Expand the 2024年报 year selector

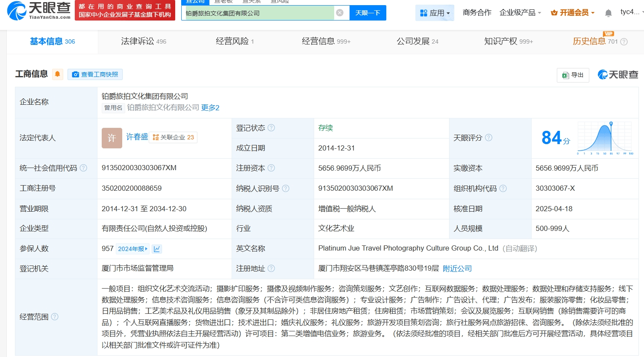[x=133, y=249]
